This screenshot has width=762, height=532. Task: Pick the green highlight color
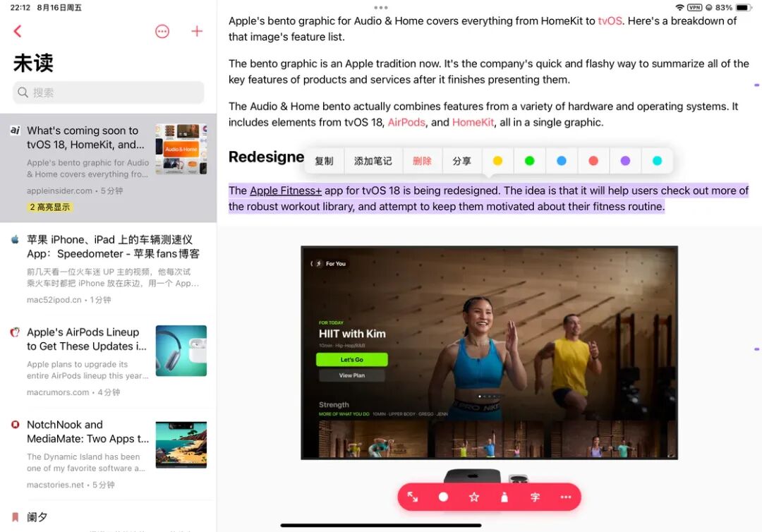point(530,161)
